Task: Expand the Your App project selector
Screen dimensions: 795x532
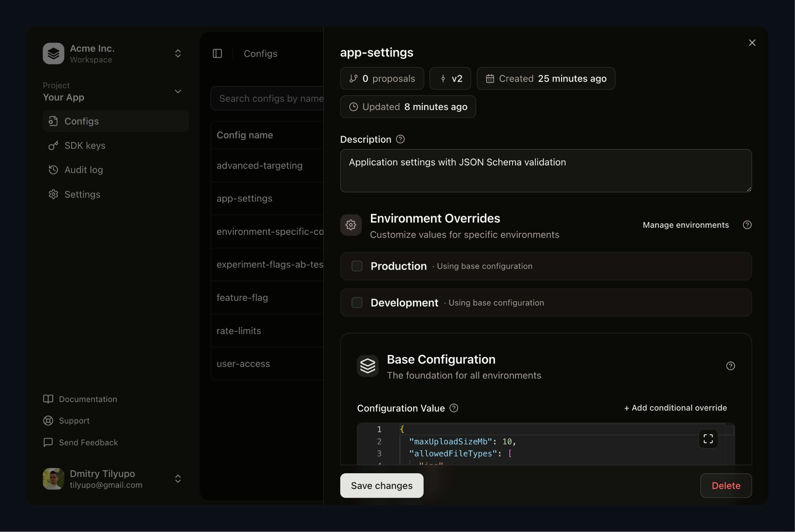Action: pos(178,91)
